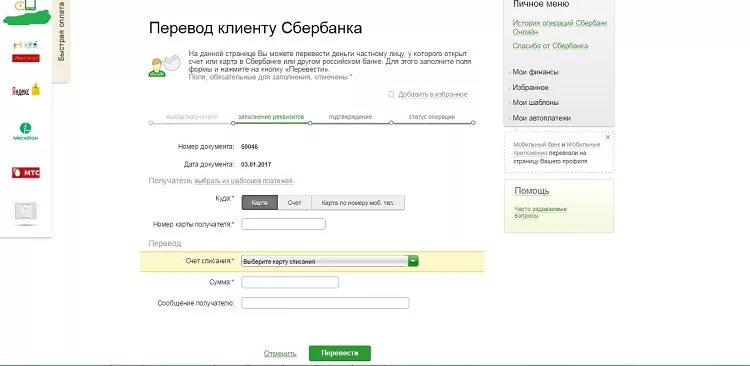
Task: Open Избранное in personal menu
Action: click(x=530, y=88)
